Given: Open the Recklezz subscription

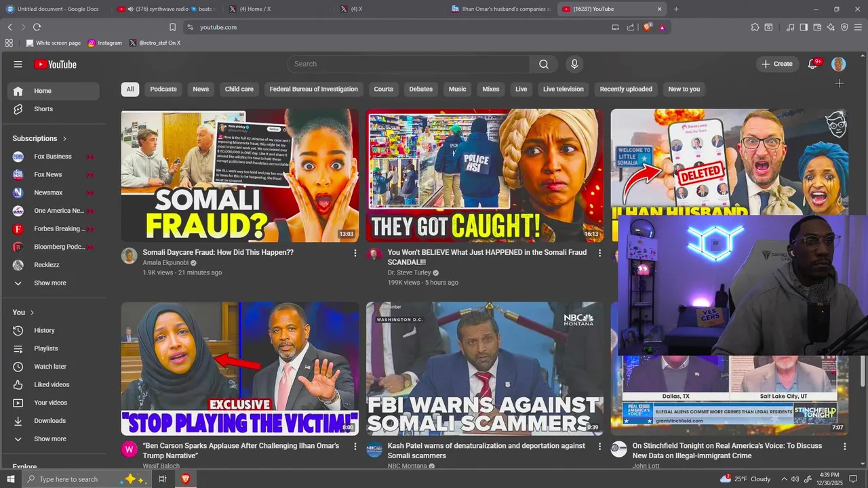Looking at the screenshot, I should (53, 265).
